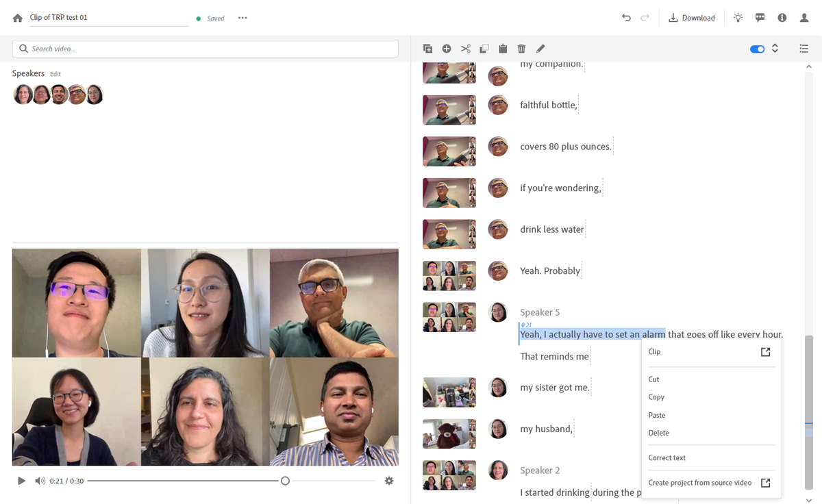
Task: Click the plus icon to add a clip
Action: (x=446, y=49)
